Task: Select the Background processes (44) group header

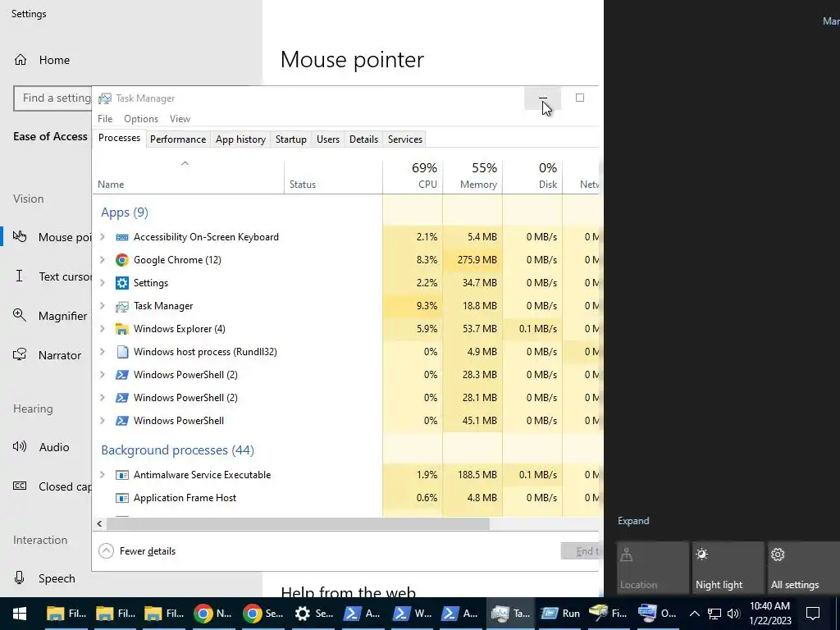Action: click(x=177, y=450)
